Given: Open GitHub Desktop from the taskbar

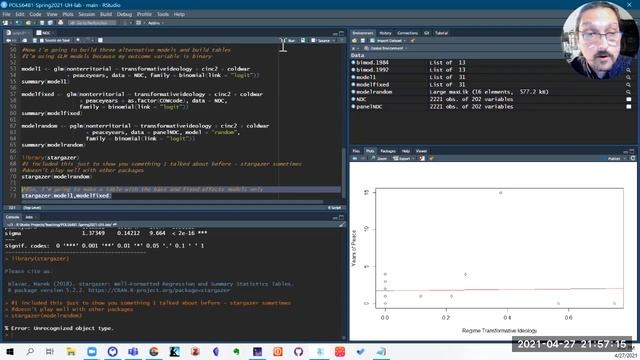Looking at the screenshot, I should coord(298,351).
